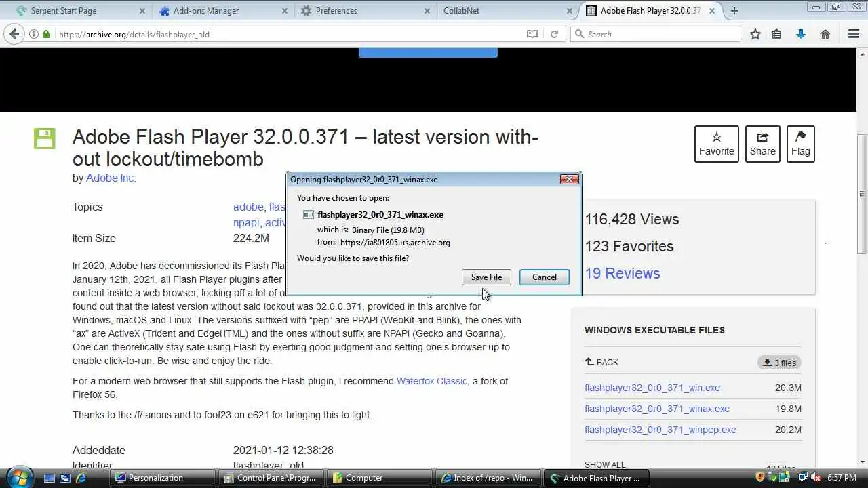Screen dimensions: 868x488
Task: Click Show Desktop quick launch icon
Action: pyautogui.click(x=49, y=478)
